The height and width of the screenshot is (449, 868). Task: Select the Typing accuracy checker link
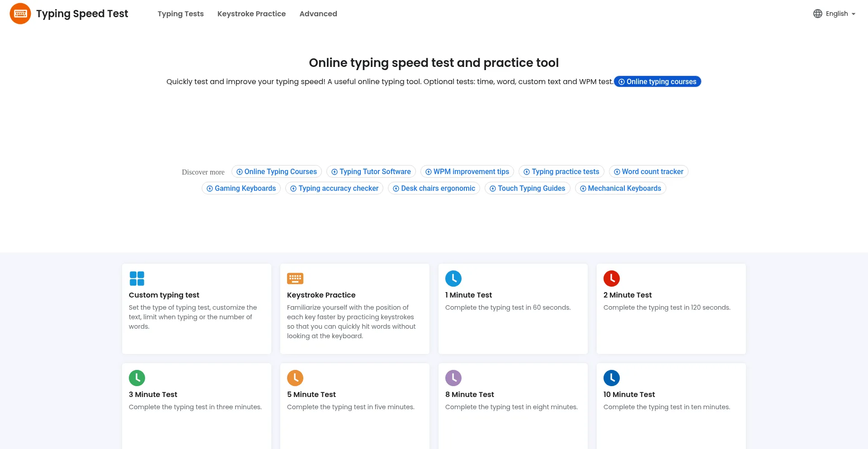pos(334,189)
